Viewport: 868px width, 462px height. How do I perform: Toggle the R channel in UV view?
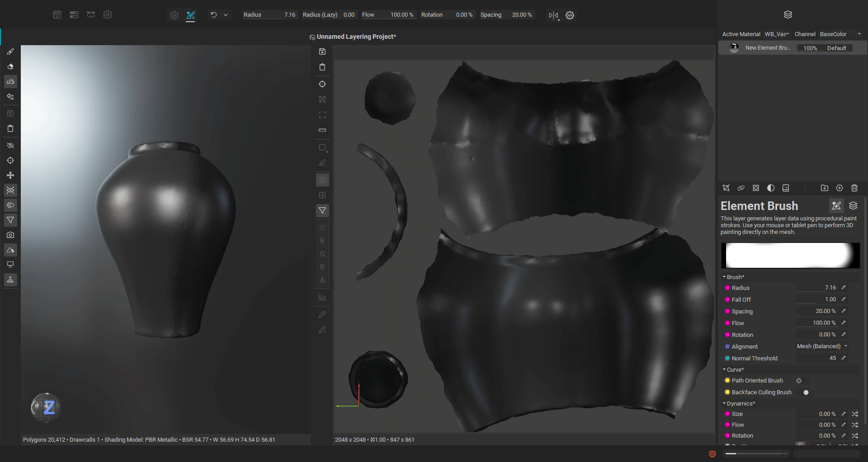pos(322,241)
